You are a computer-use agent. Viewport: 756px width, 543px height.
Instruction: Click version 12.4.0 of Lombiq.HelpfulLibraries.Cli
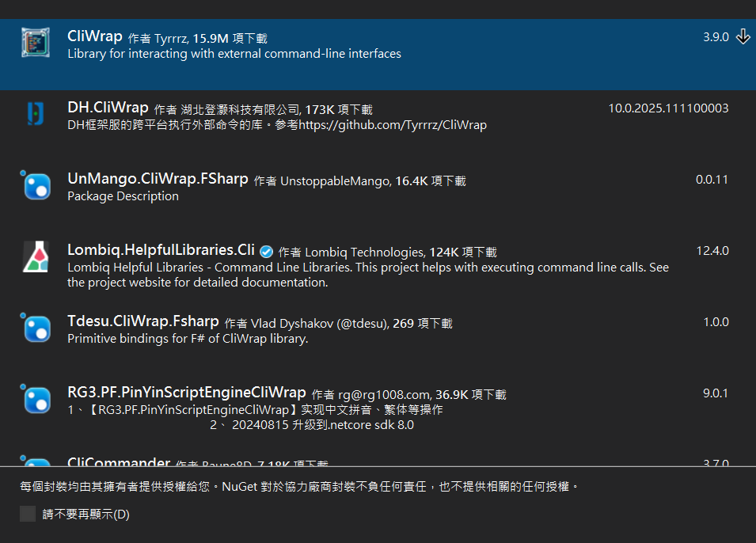click(712, 251)
